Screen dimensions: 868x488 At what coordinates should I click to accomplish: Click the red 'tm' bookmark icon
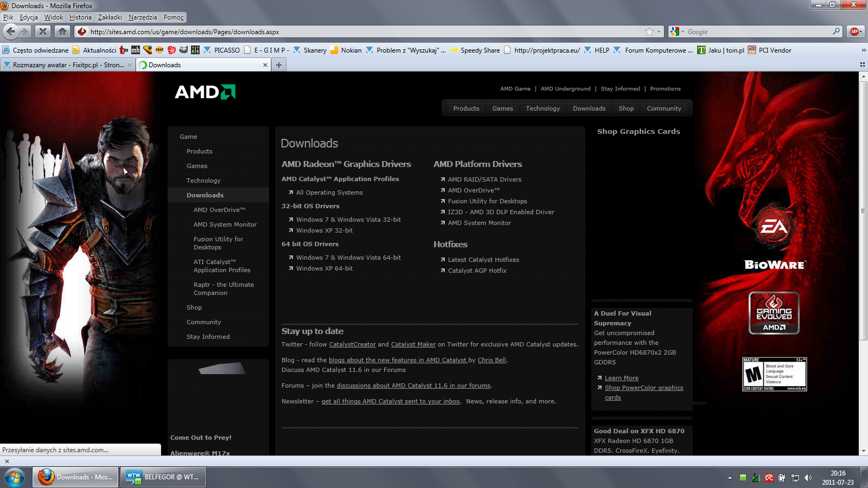(124, 50)
